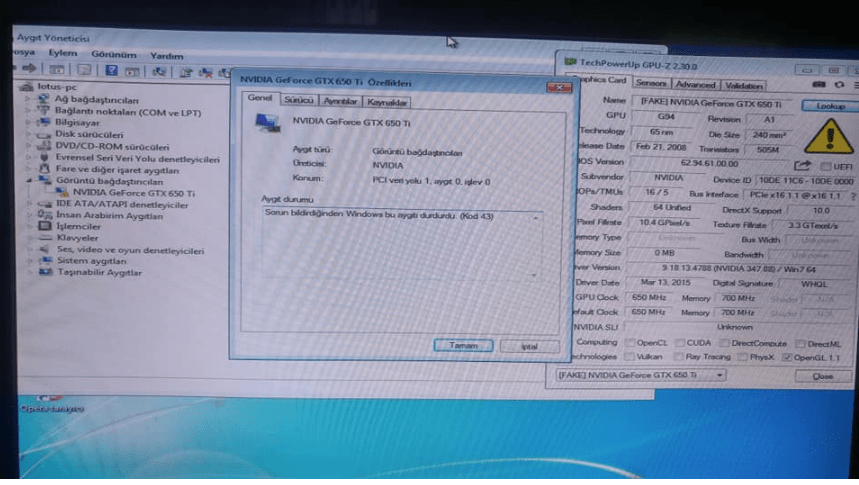The image size is (859, 485).
Task: Click the DVD/CD-ROM sürücüleri drive icon
Action: pos(44,146)
